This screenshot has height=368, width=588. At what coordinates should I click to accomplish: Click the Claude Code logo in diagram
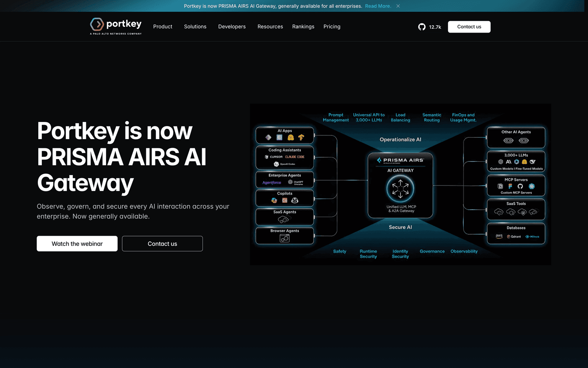click(x=295, y=157)
